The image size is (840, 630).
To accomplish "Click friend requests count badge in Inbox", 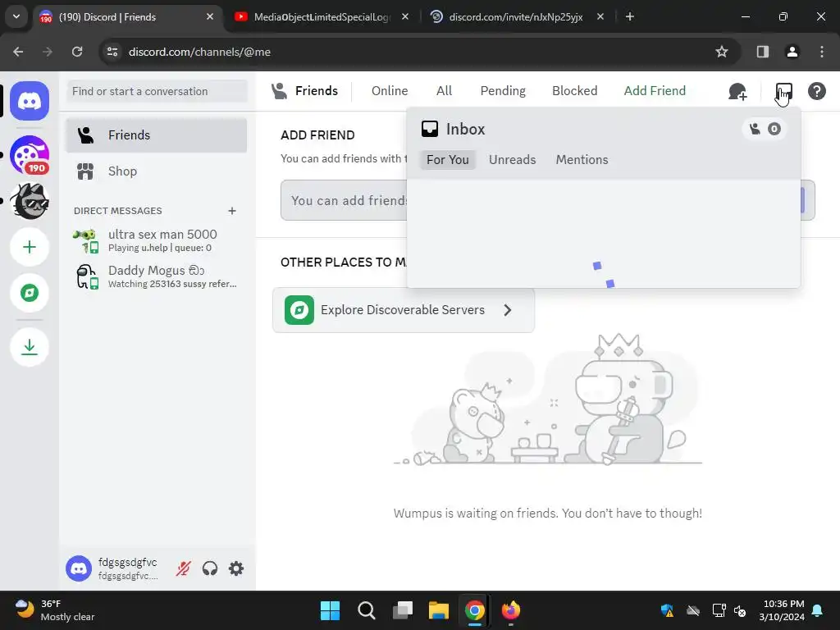I will [x=765, y=129].
